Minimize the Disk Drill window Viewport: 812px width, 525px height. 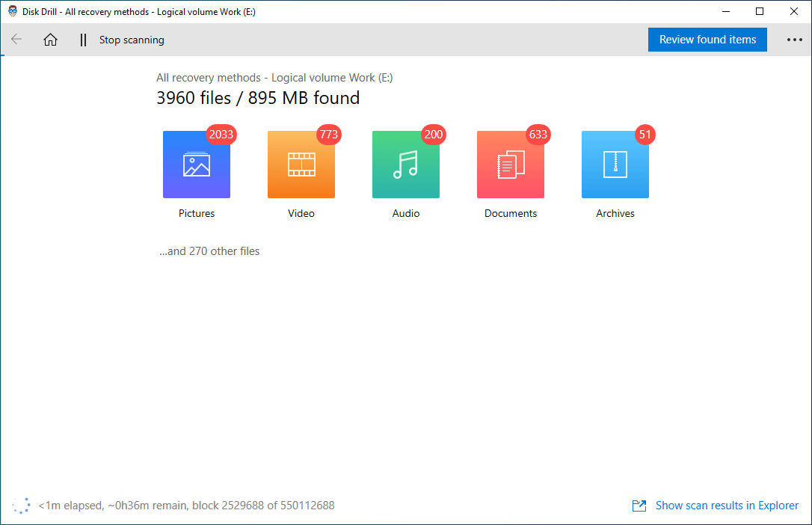click(x=726, y=11)
